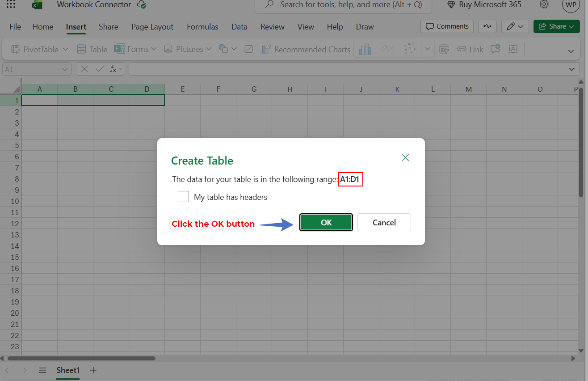The image size is (588, 381).
Task: Cancel the Create Table dialog
Action: (384, 222)
